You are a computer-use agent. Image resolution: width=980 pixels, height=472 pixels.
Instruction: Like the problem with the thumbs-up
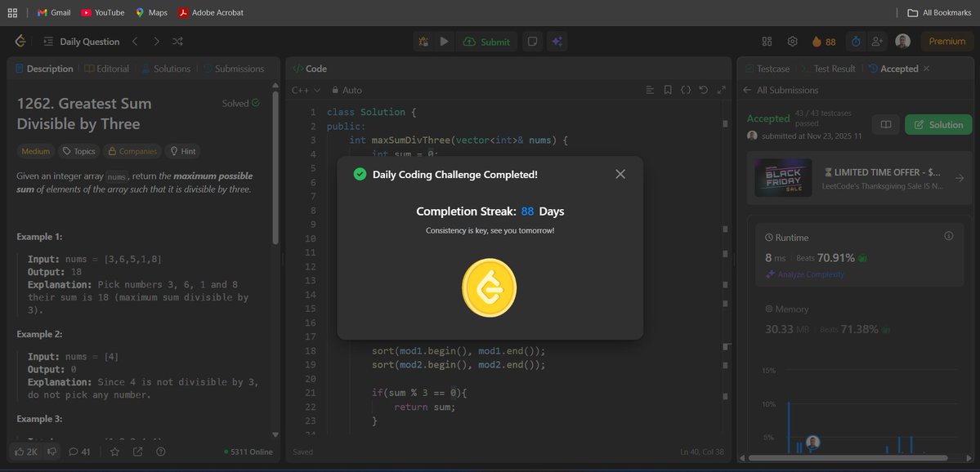tap(18, 451)
